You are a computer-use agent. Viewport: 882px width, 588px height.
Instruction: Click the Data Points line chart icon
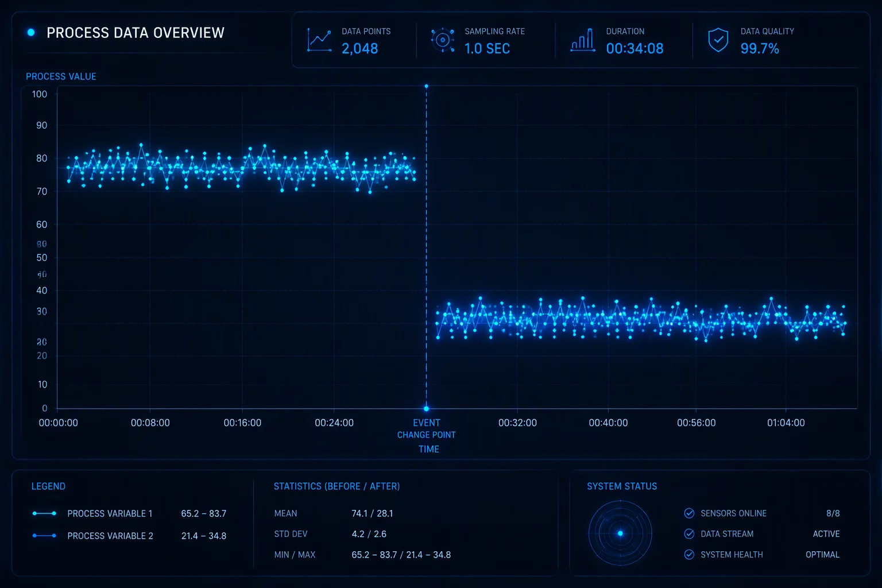pyautogui.click(x=319, y=40)
